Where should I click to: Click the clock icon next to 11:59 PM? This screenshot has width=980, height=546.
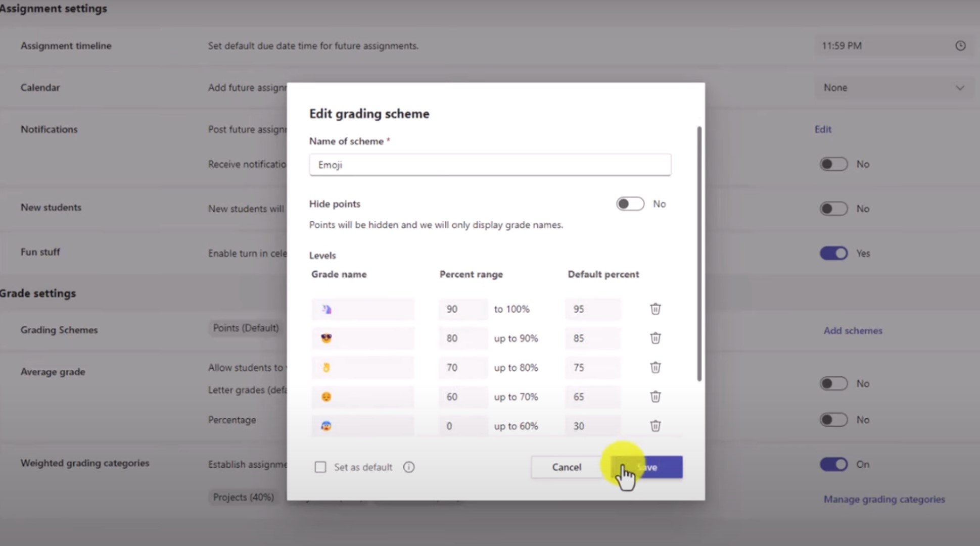(960, 46)
